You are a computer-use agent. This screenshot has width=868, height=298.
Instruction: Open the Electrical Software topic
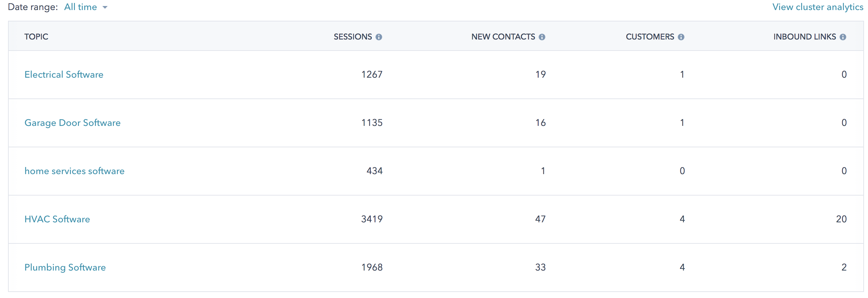[x=64, y=75]
